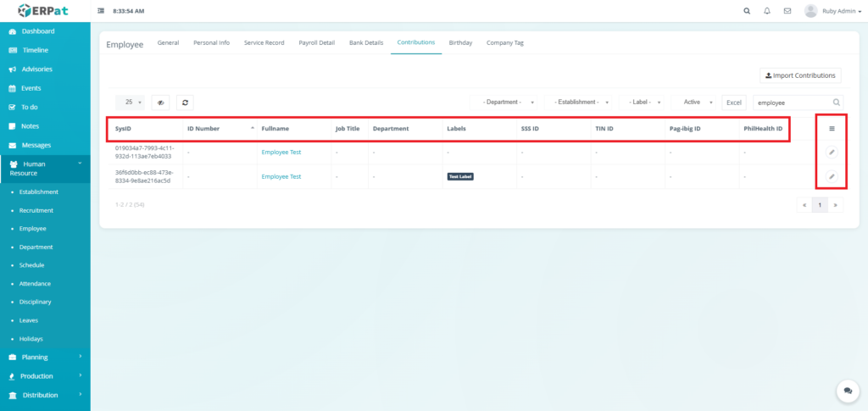
Task: Open the Active status dropdown
Action: 697,102
